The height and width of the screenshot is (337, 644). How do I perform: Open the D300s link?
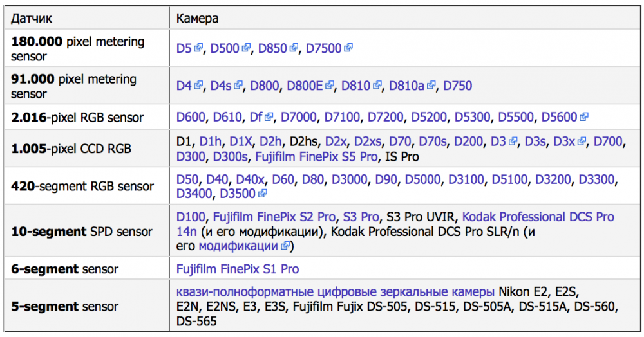coord(231,157)
